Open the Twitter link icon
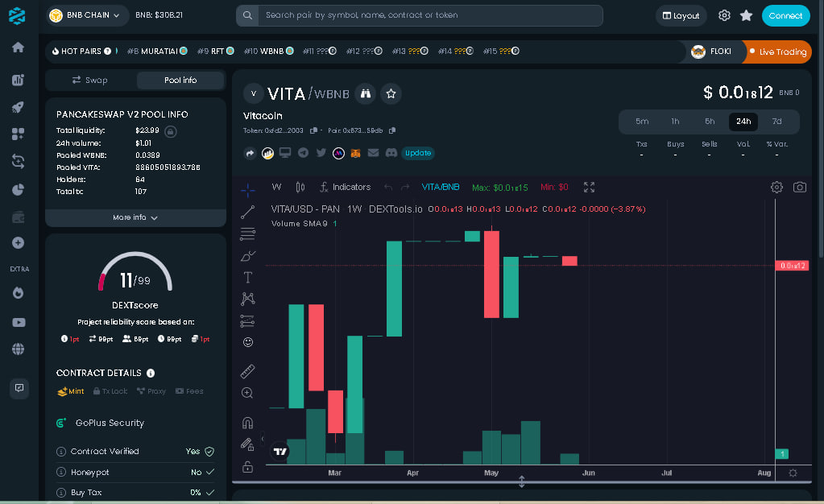824x504 pixels. [321, 153]
